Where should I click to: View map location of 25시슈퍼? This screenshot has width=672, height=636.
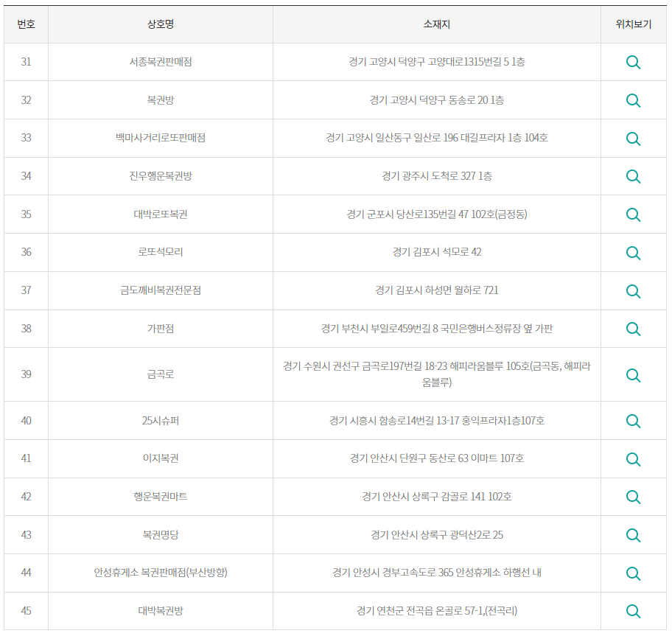(x=633, y=421)
